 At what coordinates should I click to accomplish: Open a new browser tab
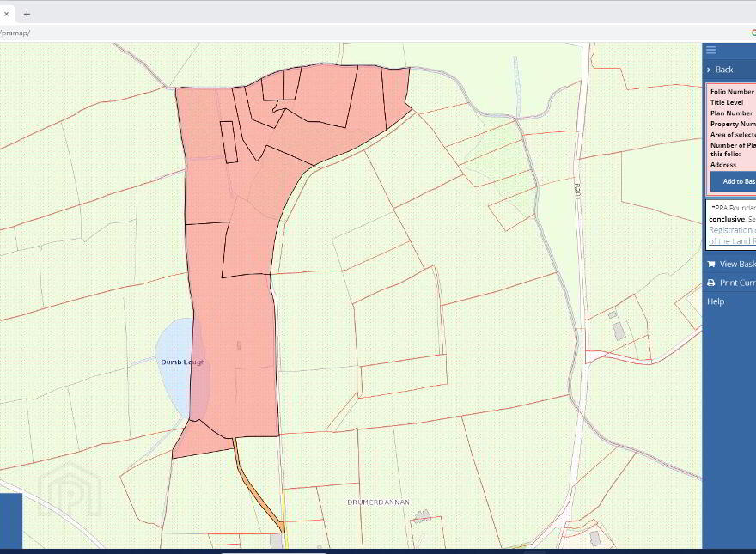(x=27, y=14)
